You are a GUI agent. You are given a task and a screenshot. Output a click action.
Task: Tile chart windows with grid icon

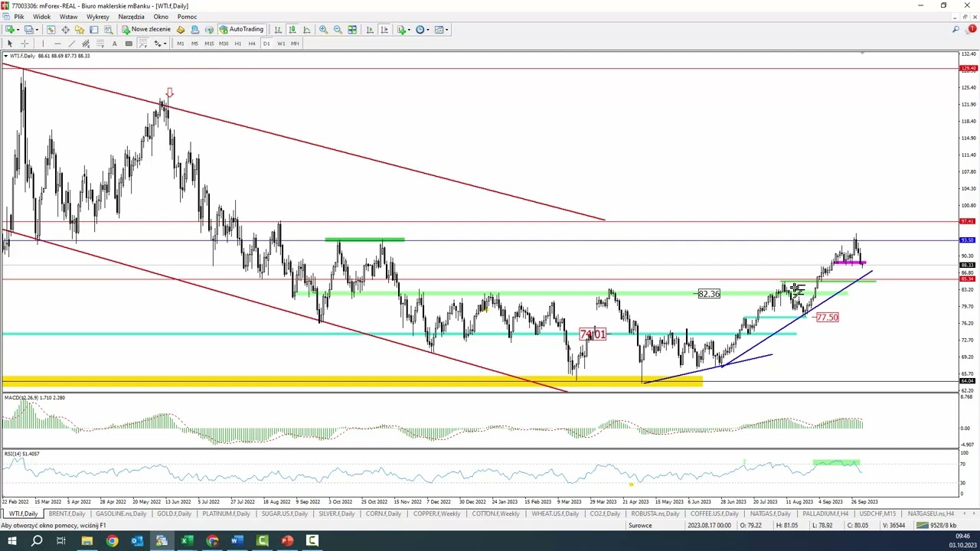pos(352,30)
